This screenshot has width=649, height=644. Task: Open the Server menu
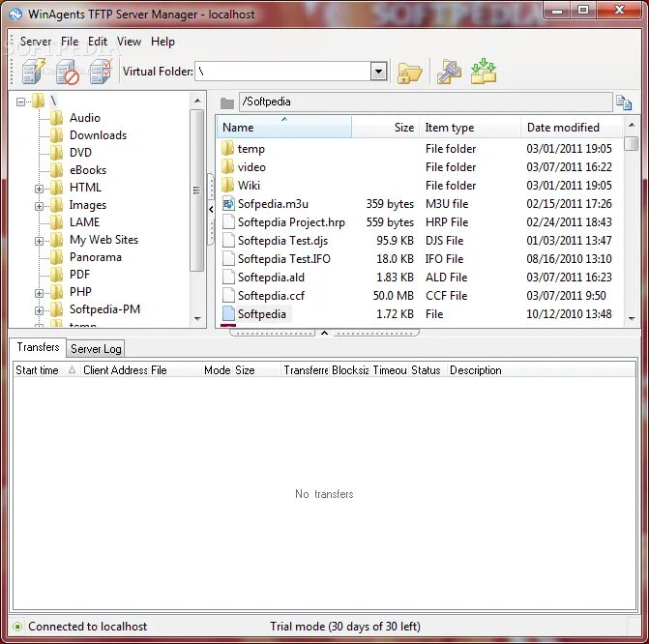[36, 42]
